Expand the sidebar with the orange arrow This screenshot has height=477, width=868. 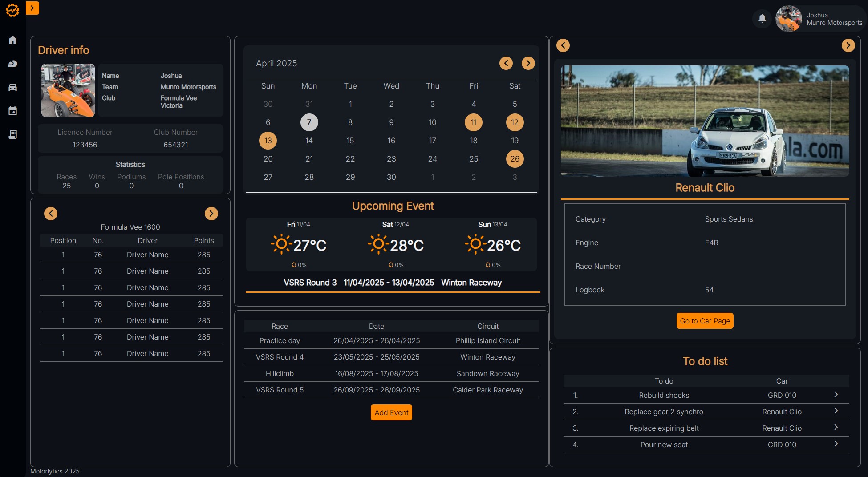32,8
